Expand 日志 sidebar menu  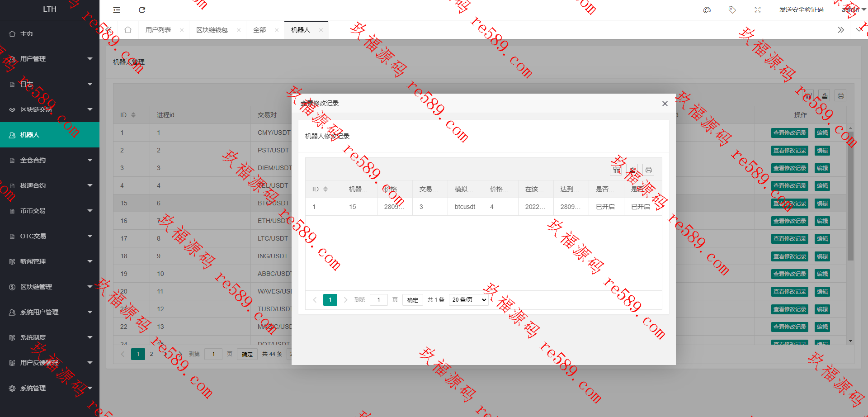click(50, 84)
